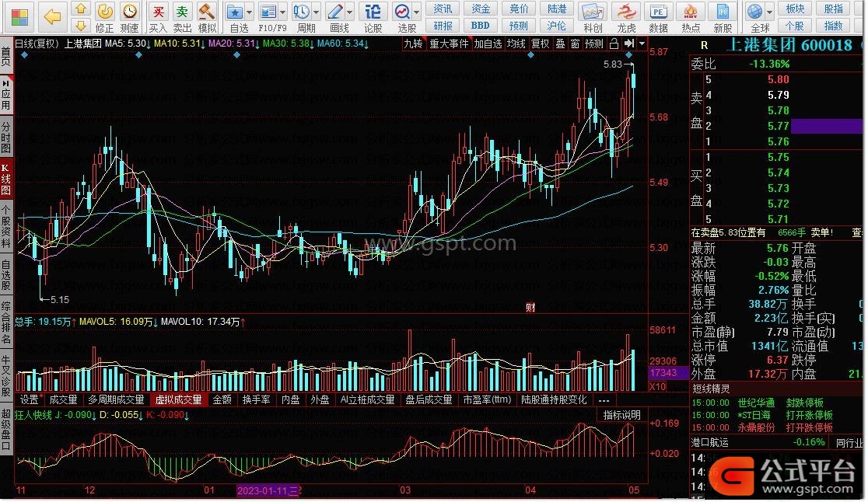Open the 分时图 side tab

pyautogui.click(x=6, y=137)
